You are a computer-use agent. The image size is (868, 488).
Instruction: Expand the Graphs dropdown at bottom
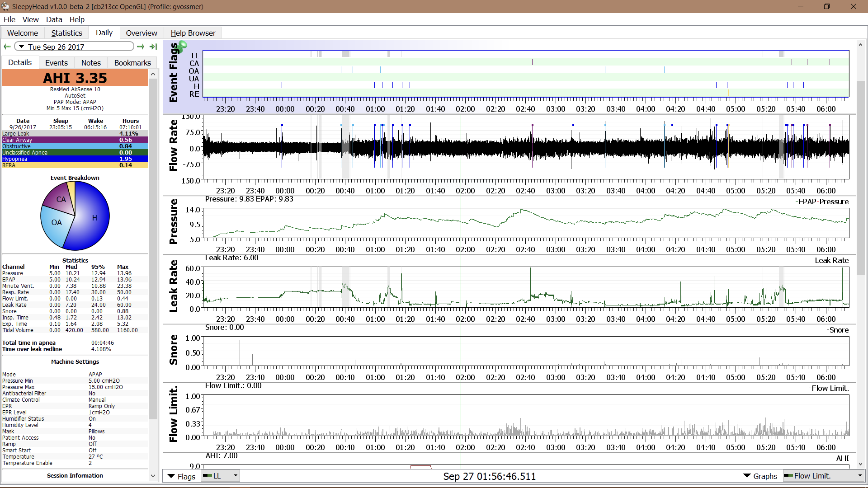point(760,476)
